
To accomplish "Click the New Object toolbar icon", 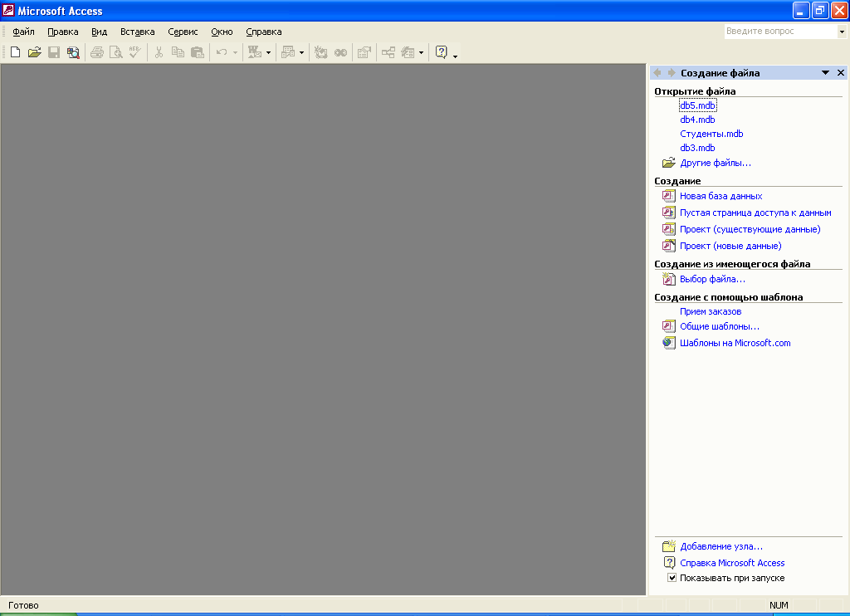I will pos(408,52).
